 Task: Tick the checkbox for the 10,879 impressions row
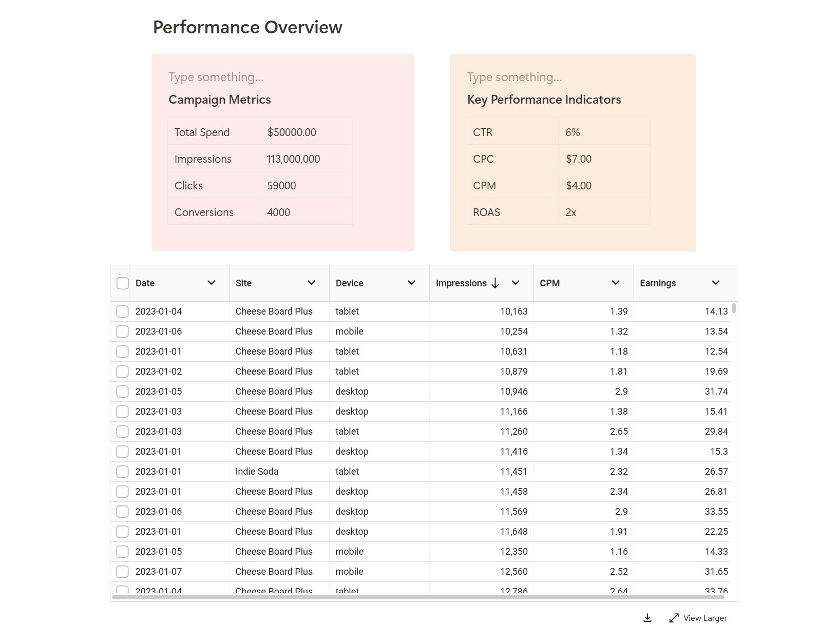click(122, 372)
